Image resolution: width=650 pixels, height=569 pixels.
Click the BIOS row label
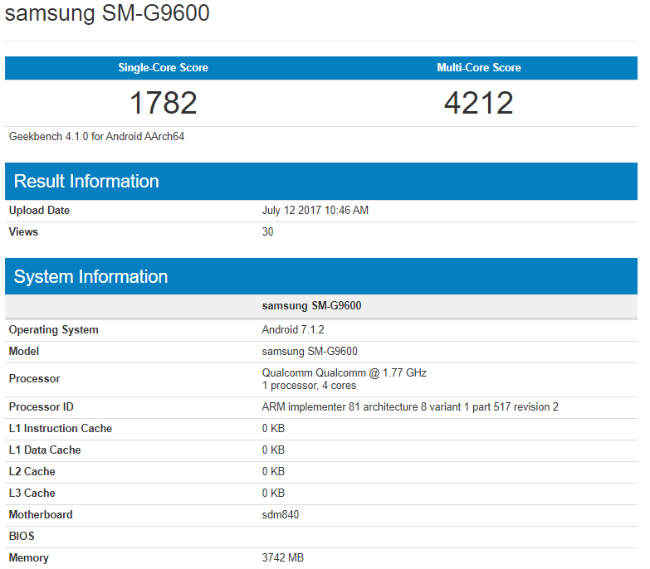point(22,536)
